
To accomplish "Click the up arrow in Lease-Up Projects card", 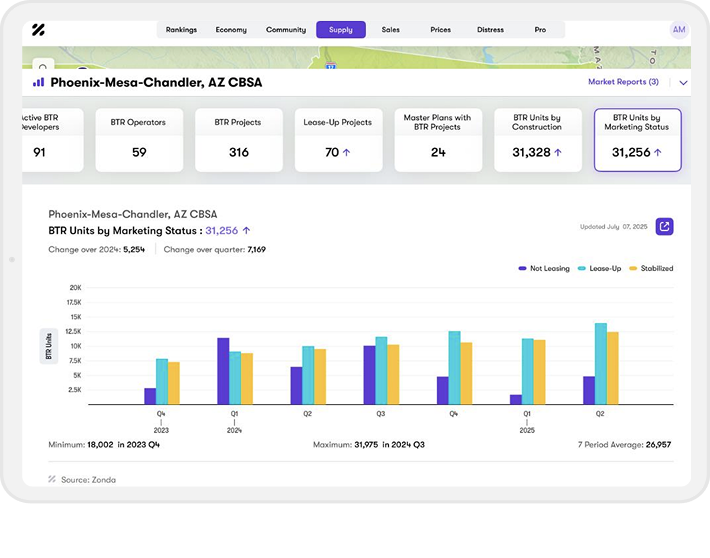I will coord(346,153).
